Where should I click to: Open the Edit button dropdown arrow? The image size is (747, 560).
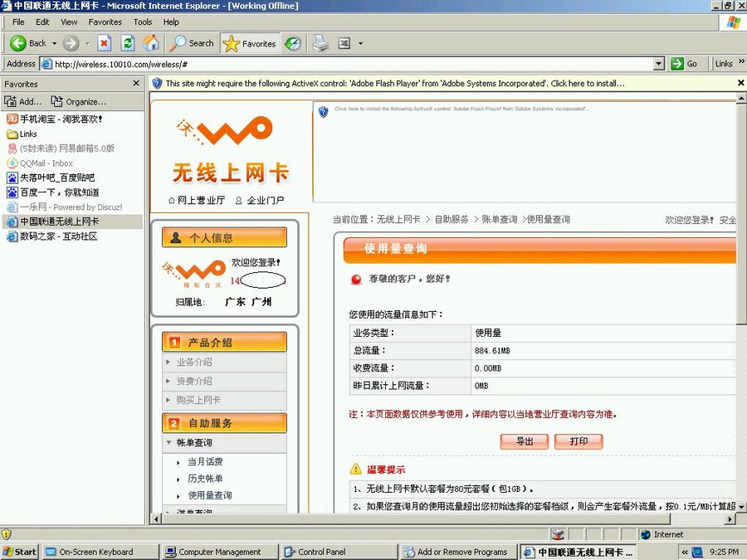(x=361, y=43)
